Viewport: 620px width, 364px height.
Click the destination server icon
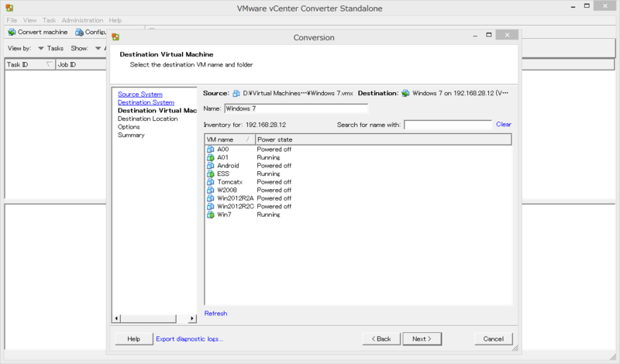405,93
